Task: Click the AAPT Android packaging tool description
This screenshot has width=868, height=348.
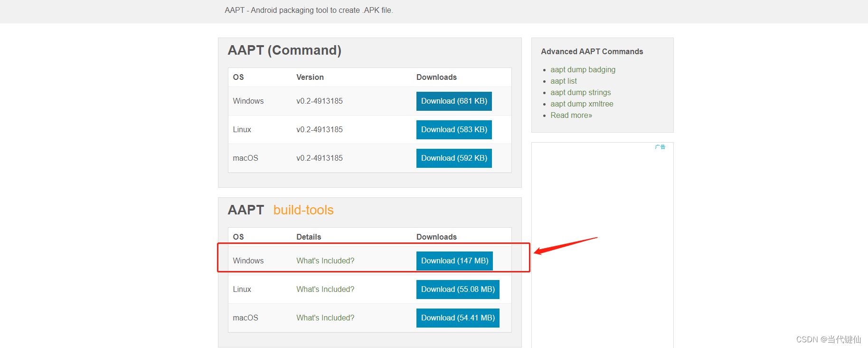Action: click(309, 10)
